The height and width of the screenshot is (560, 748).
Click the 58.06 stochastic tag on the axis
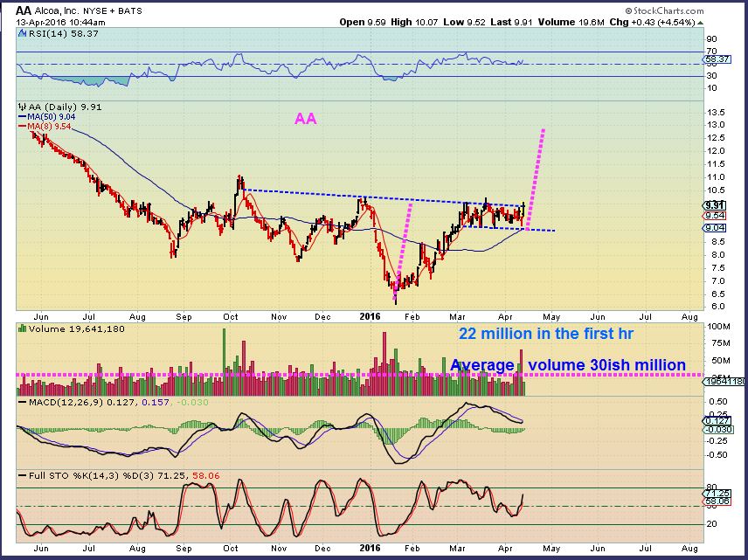(717, 501)
